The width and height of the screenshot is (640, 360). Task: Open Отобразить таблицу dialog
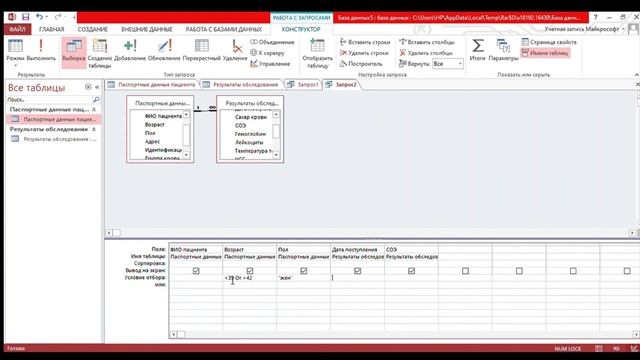317,53
